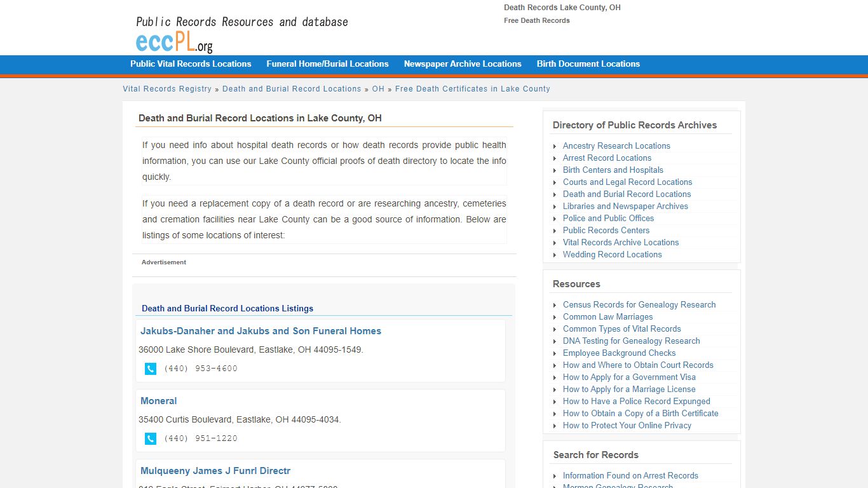The width and height of the screenshot is (868, 488).
Task: Open How and Where to Obtain Court Records
Action: click(x=638, y=365)
